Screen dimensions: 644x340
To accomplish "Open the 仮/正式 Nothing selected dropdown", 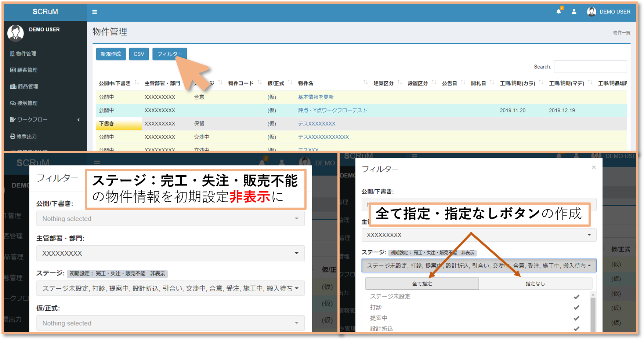I will [170, 323].
